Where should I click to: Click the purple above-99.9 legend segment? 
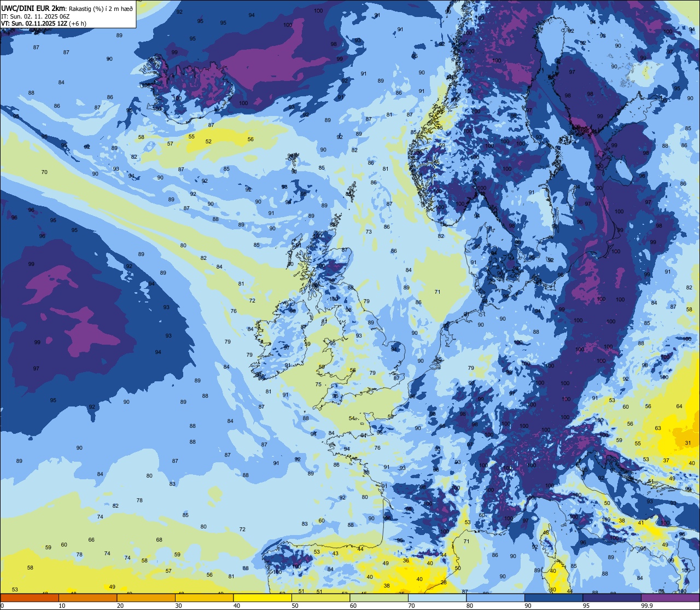point(670,597)
